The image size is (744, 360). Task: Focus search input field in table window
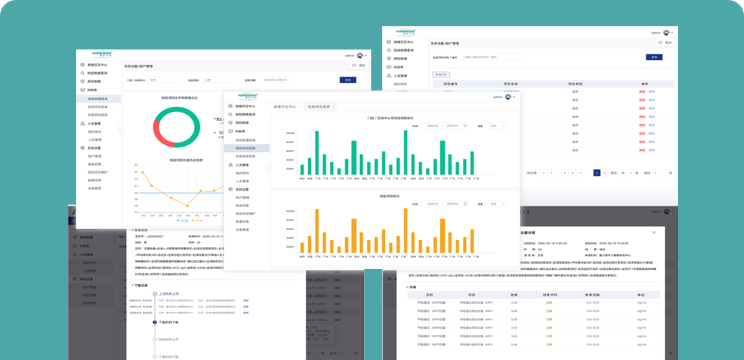pos(493,57)
